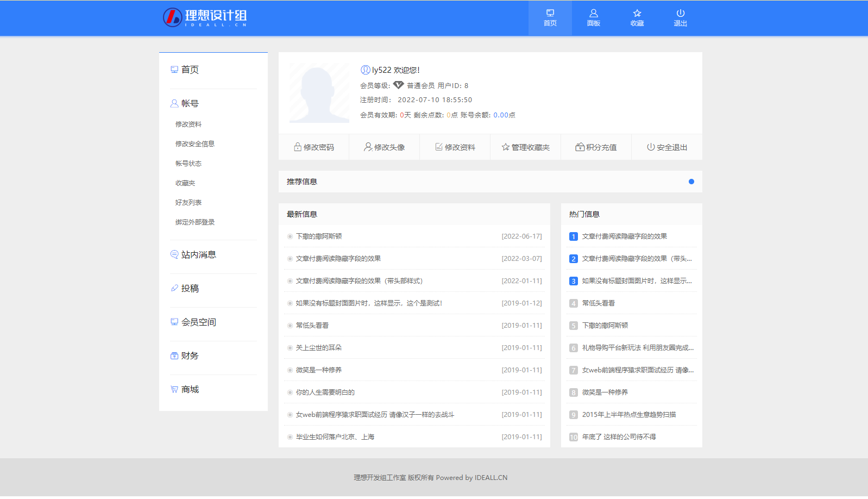
Task: Open latest article dated 2022-03-07
Action: point(338,259)
